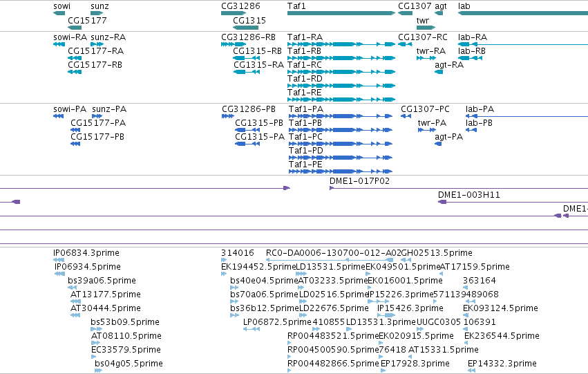Click protein 'CG15177-PB'
Screen dimensions: 588x374
(x=97, y=137)
